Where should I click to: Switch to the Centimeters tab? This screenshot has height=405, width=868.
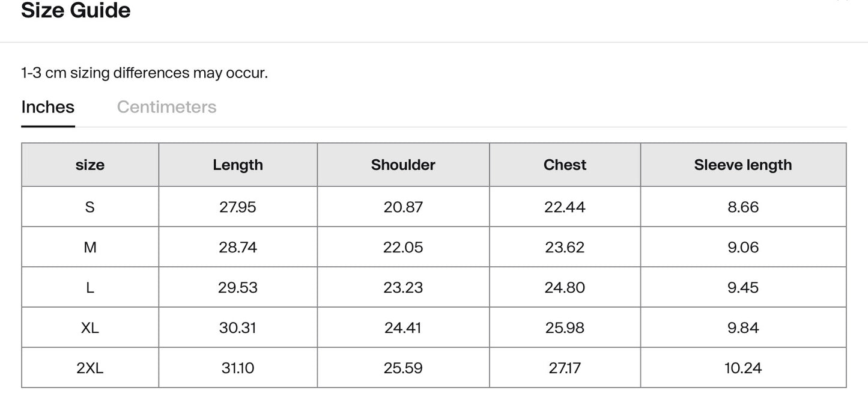(x=166, y=107)
